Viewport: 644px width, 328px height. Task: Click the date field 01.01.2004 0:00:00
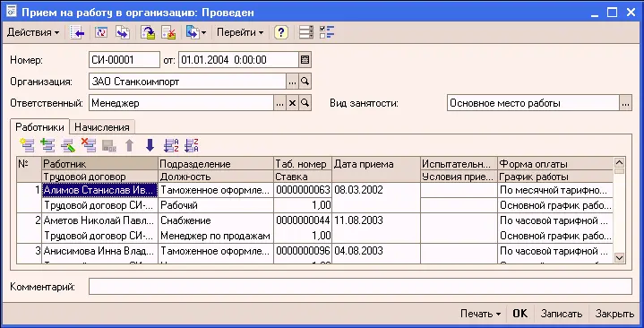(x=238, y=60)
